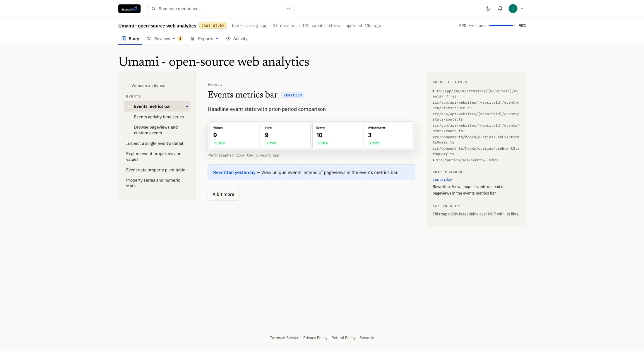The image size is (644, 351).
Task: Open the Security footer link
Action: (x=366, y=338)
